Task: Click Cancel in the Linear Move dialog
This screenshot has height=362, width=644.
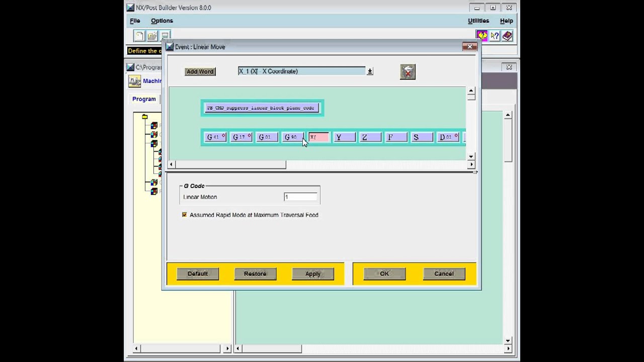Action: point(444,274)
